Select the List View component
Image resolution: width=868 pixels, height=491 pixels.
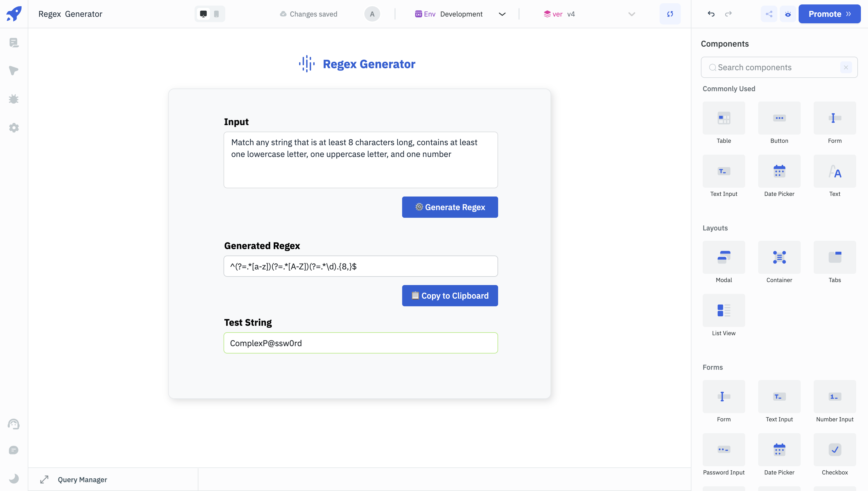pyautogui.click(x=724, y=315)
